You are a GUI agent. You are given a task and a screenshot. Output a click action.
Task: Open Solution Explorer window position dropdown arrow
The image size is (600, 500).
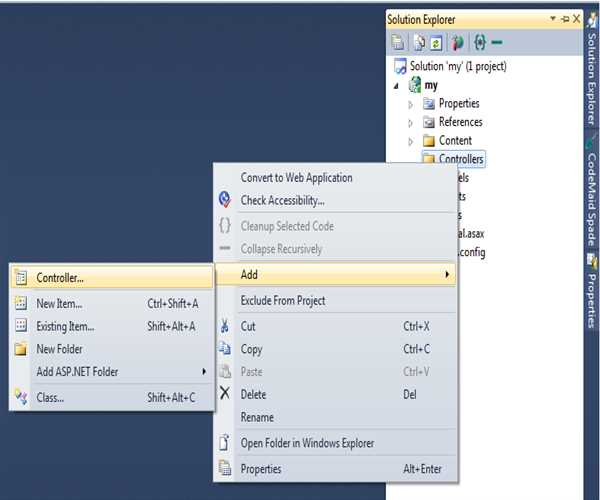coord(553,19)
